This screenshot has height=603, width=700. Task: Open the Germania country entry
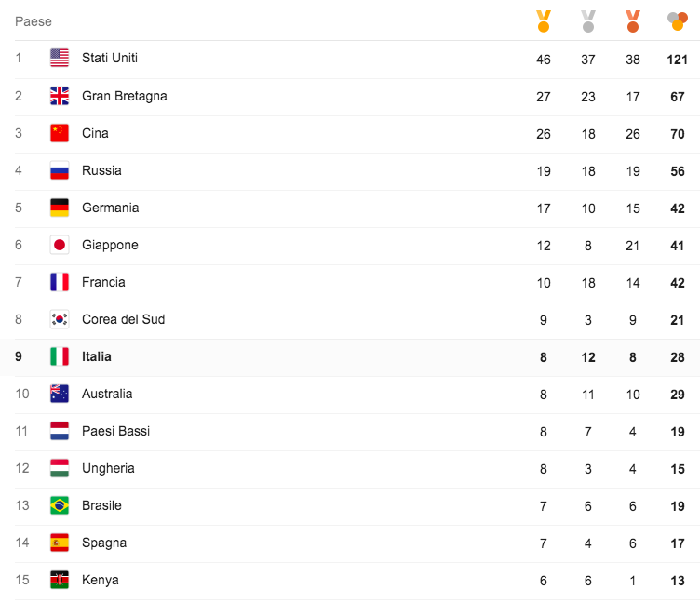click(x=110, y=208)
